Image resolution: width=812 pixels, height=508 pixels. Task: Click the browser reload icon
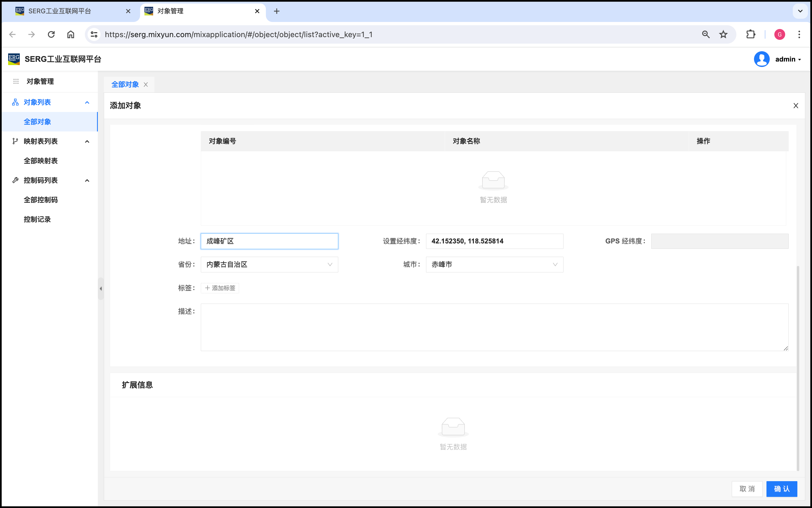pyautogui.click(x=51, y=34)
